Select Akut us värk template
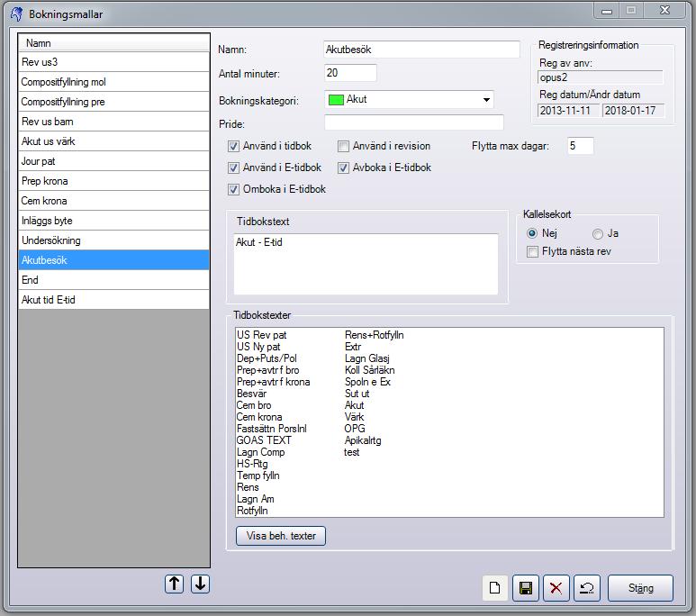This screenshot has width=696, height=616. (x=114, y=141)
